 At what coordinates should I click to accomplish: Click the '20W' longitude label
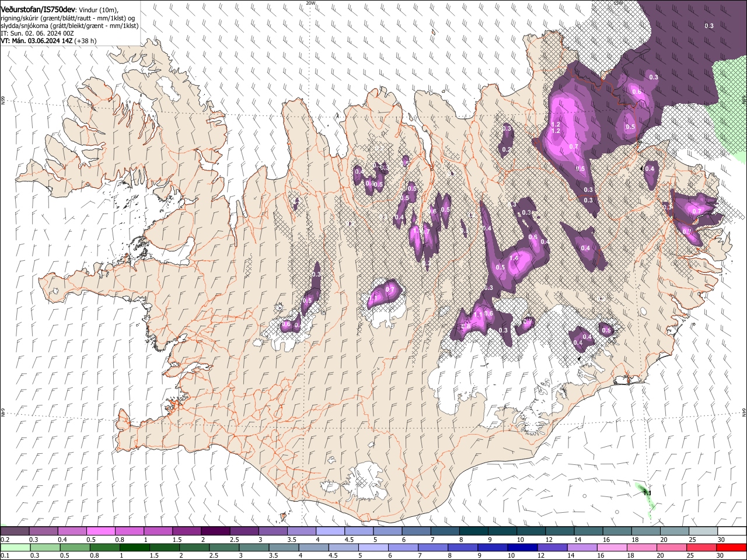pyautogui.click(x=310, y=3)
